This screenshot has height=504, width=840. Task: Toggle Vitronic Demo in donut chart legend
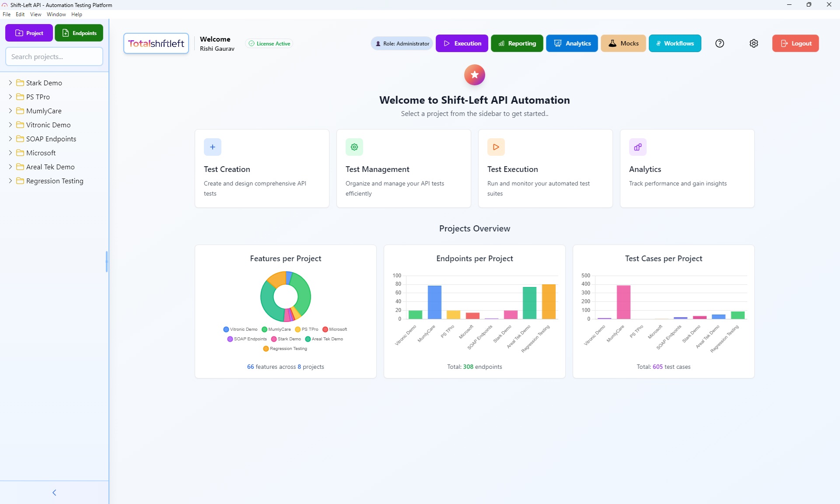pos(240,329)
